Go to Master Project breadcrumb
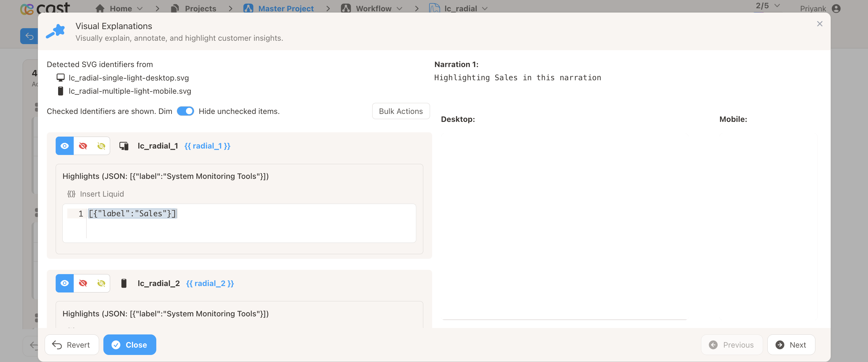The image size is (868, 362). [x=285, y=9]
